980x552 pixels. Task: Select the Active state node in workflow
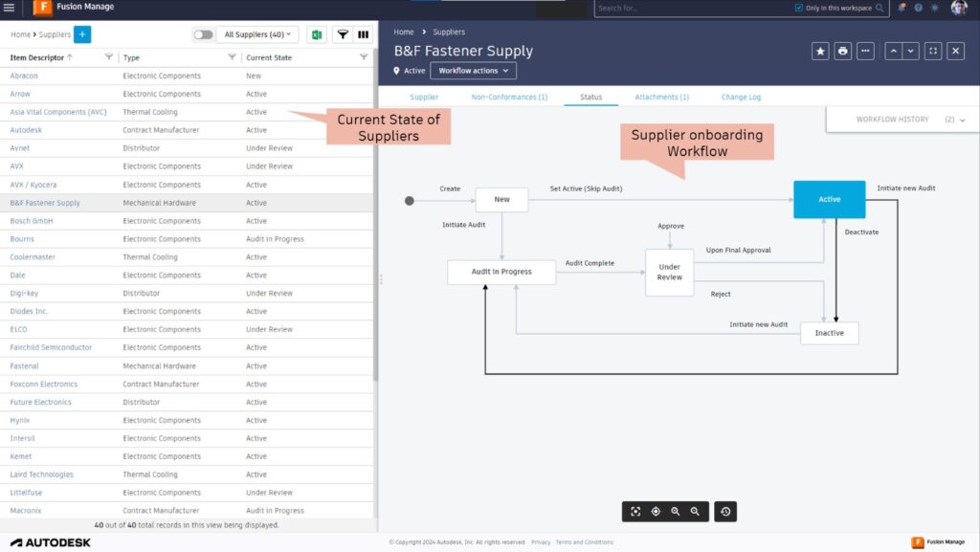tap(830, 199)
